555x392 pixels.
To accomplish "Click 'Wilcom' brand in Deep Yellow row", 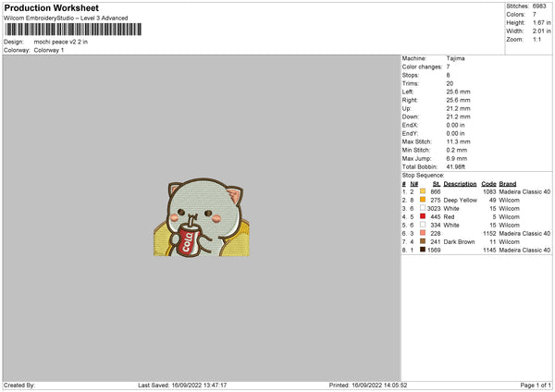I will click(510, 201).
